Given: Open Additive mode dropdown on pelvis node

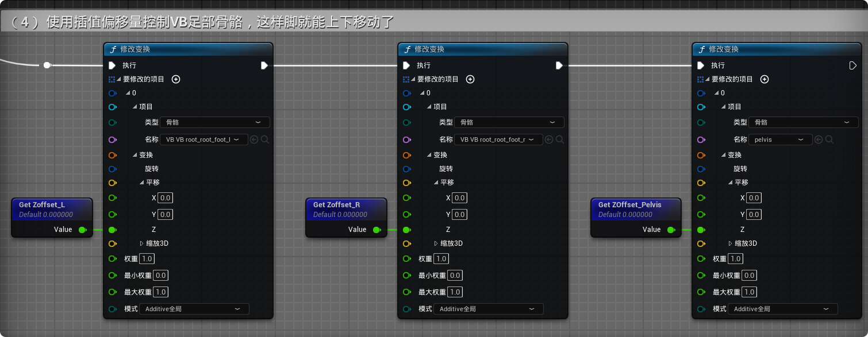Looking at the screenshot, I should click(x=783, y=309).
